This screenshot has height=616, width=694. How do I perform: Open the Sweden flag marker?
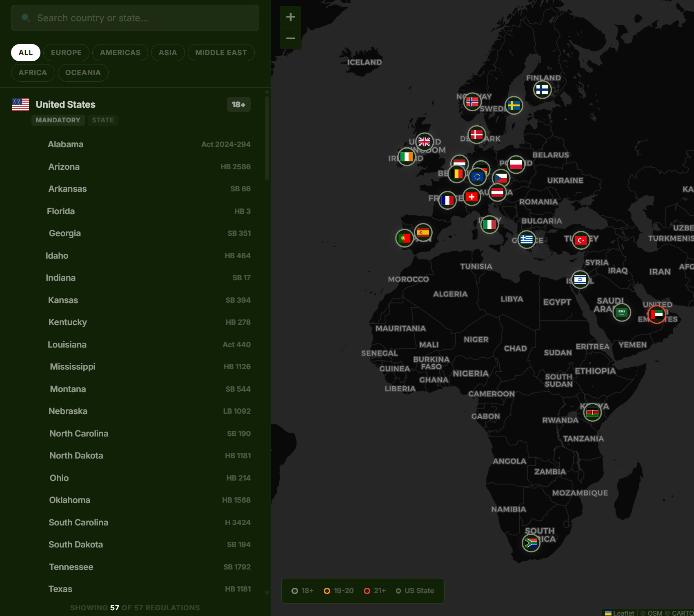[x=514, y=105]
